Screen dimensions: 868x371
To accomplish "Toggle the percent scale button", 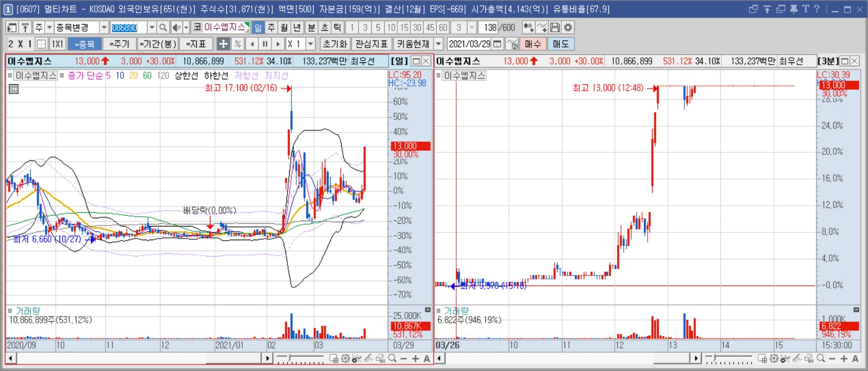I will [x=238, y=44].
